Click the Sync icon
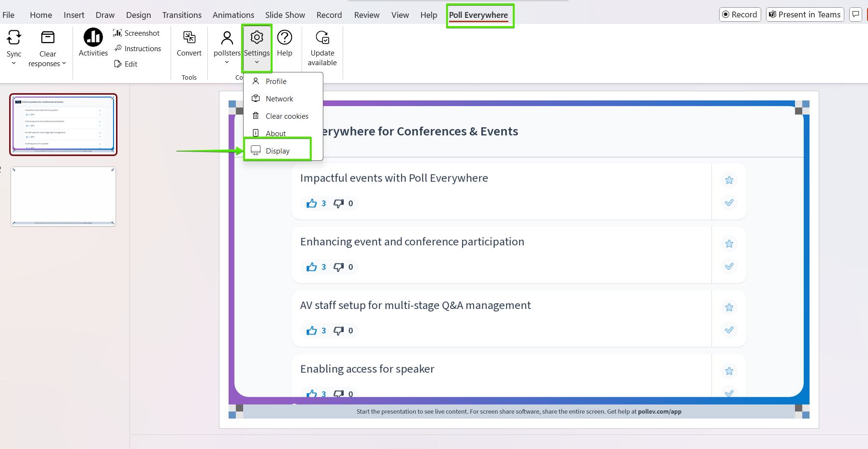 point(14,37)
